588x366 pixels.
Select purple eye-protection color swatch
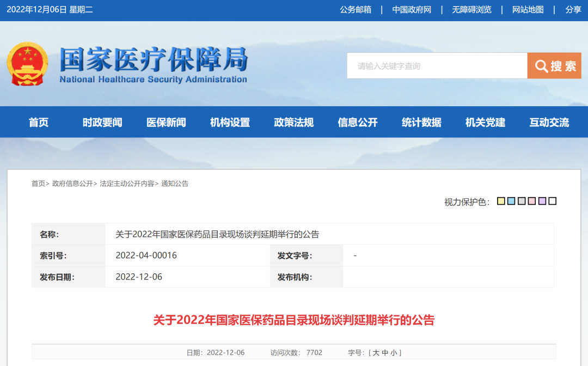click(x=542, y=201)
